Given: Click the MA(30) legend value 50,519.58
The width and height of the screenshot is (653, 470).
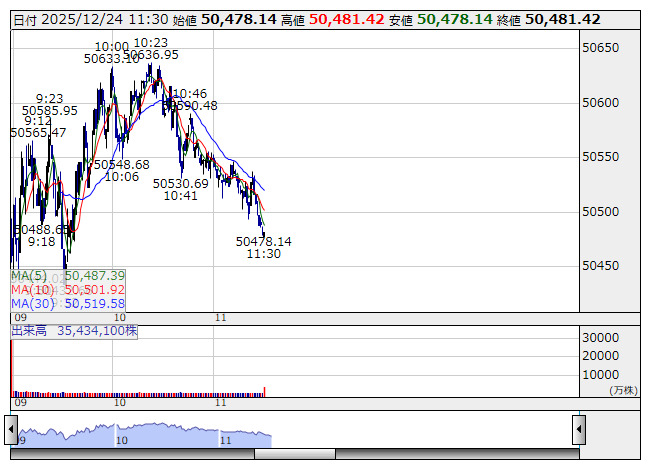Looking at the screenshot, I should [x=95, y=304].
